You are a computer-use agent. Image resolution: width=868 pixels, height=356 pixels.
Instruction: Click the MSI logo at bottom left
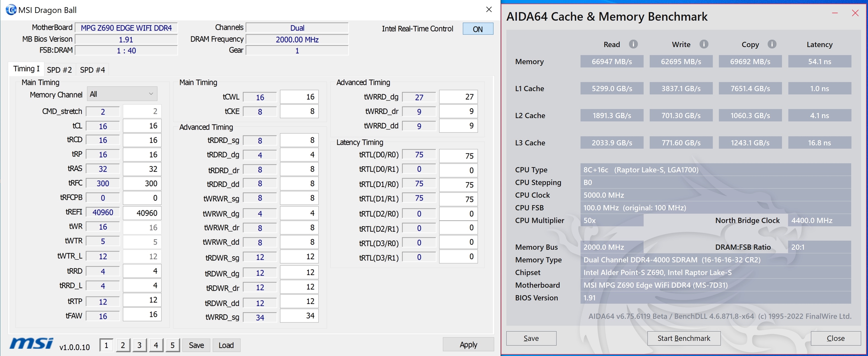click(x=31, y=344)
